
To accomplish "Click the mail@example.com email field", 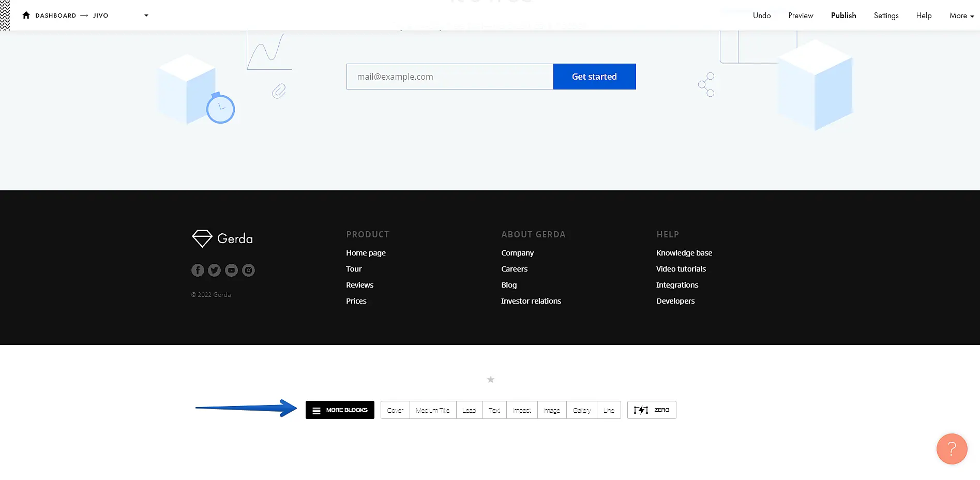I will [x=450, y=77].
